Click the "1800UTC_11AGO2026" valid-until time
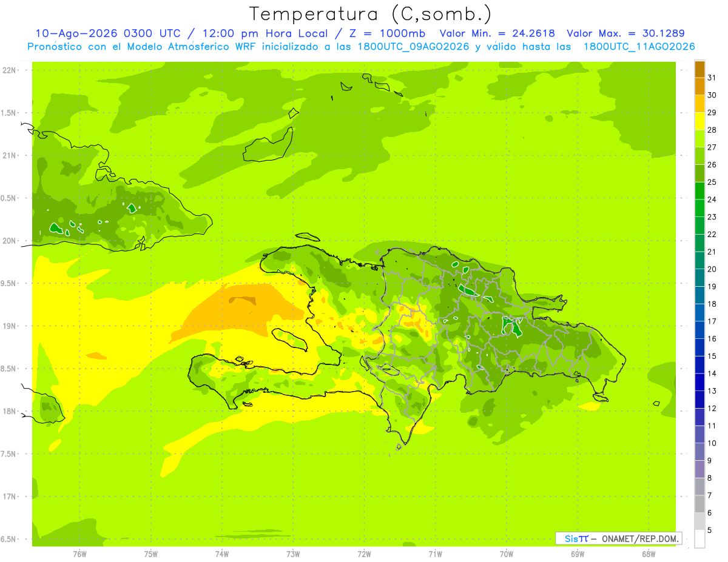 pyautogui.click(x=639, y=47)
